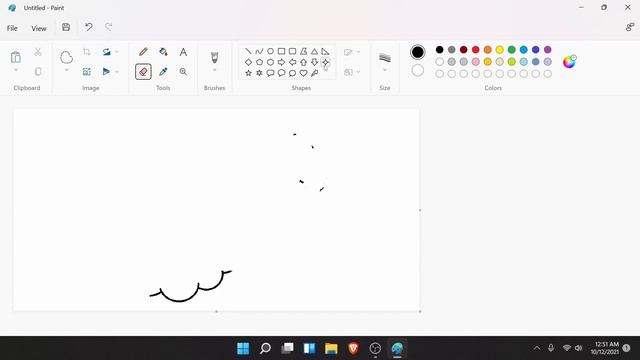This screenshot has height=360, width=640.
Task: Click the canvas bottom-right resize handle
Action: pyautogui.click(x=420, y=311)
